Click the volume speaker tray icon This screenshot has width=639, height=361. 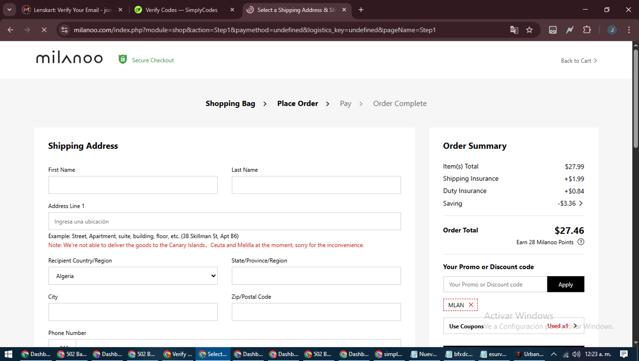[x=576, y=354]
